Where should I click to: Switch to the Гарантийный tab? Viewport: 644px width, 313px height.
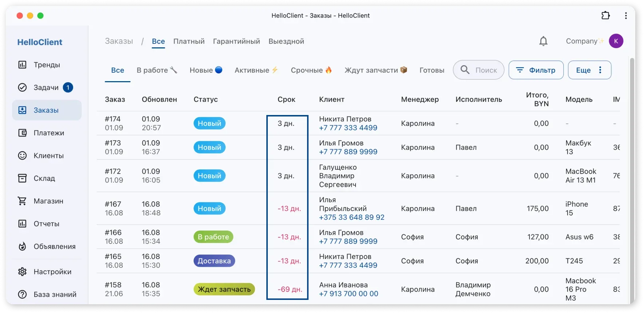coord(236,41)
